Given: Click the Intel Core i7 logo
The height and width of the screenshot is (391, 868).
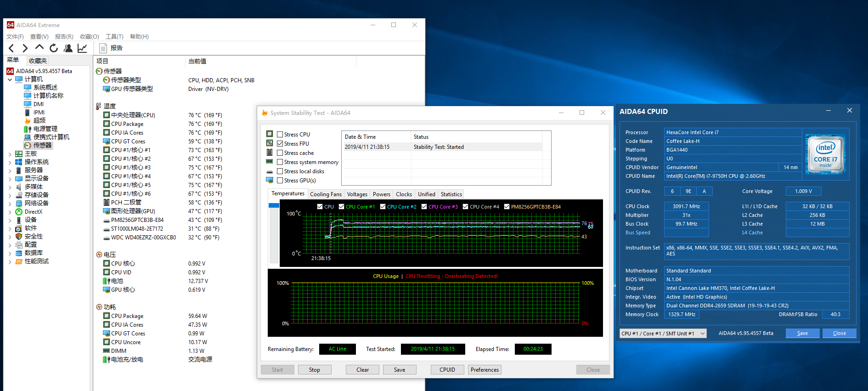Looking at the screenshot, I should pos(825,154).
